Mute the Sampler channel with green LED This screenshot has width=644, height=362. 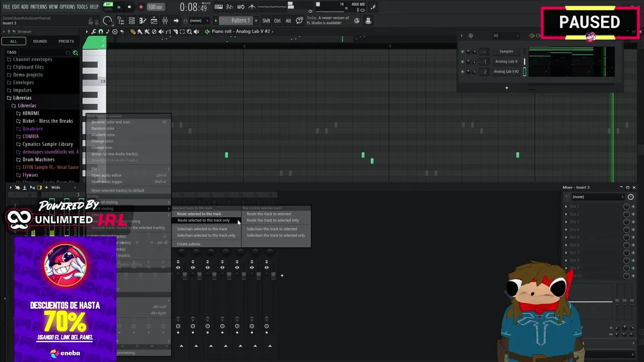462,51
